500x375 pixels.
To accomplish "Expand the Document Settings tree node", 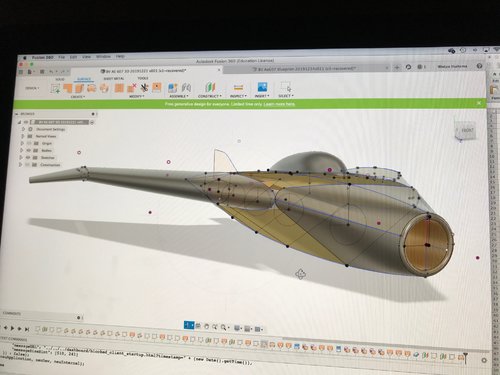I will (x=23, y=129).
